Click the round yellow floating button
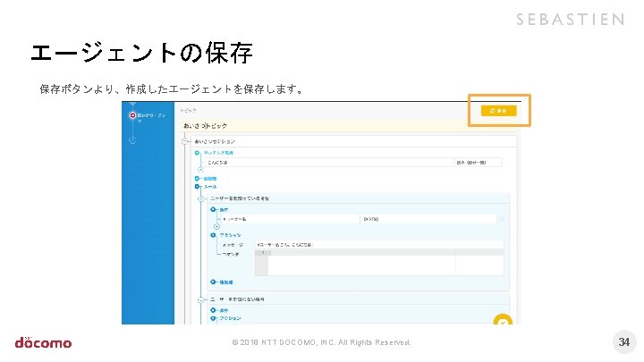 503,319
